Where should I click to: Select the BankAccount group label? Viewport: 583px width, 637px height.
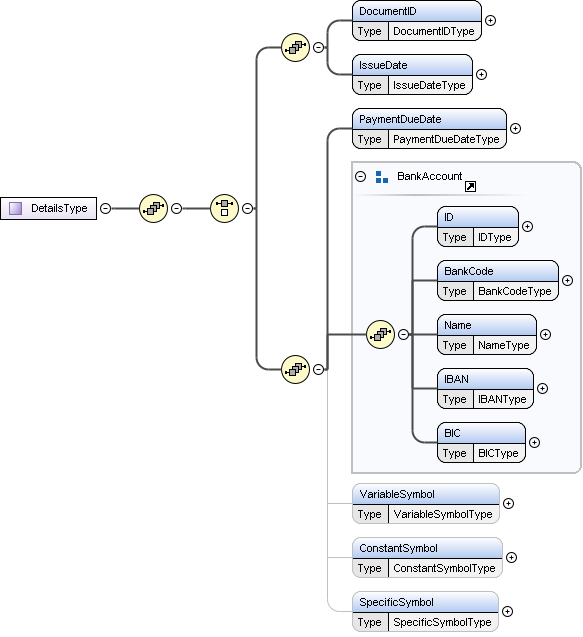click(x=429, y=176)
